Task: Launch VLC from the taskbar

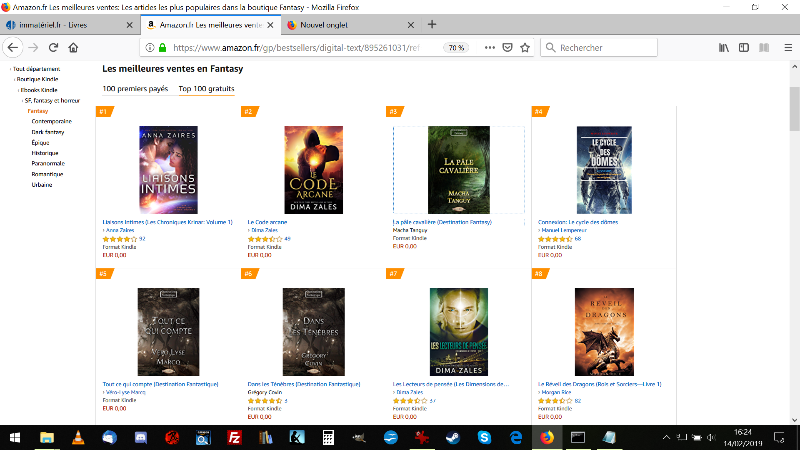Action: [79, 437]
